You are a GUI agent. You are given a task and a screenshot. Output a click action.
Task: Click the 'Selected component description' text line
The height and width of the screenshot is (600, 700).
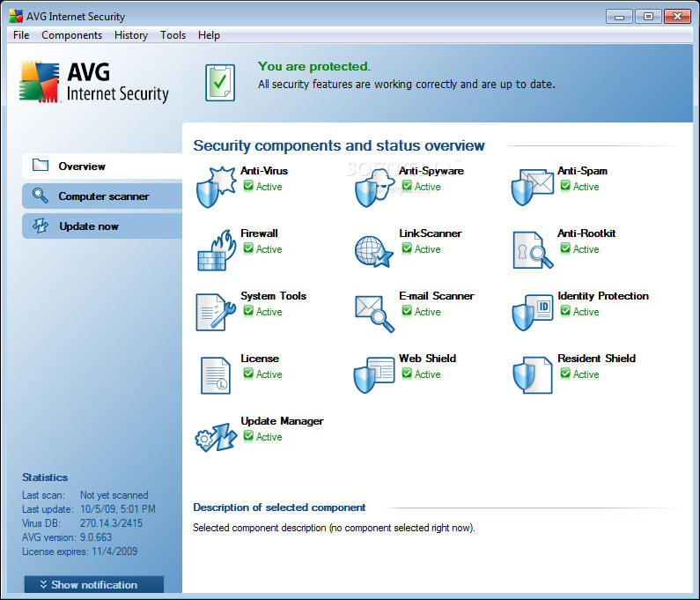[334, 528]
